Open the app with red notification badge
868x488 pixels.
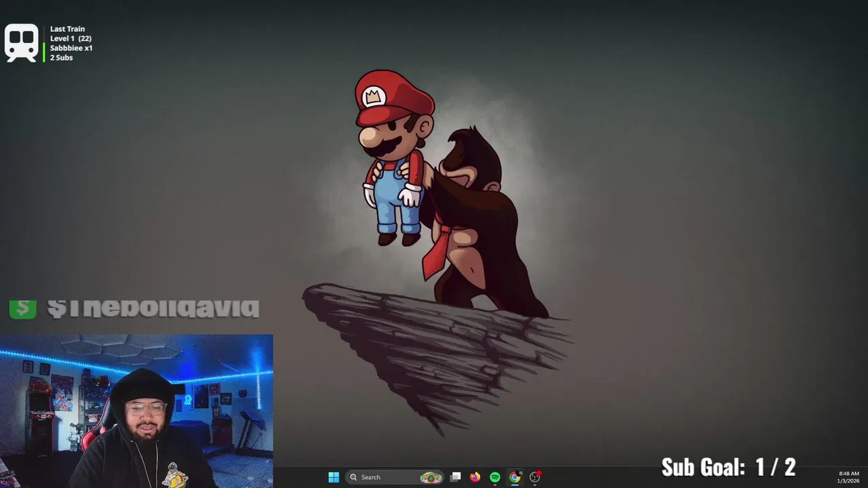tap(535, 477)
